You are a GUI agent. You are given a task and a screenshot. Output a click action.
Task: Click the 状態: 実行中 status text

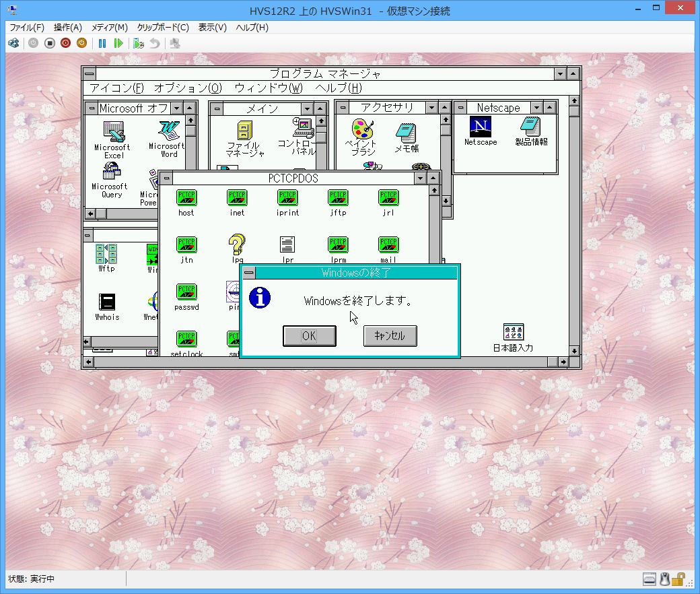pyautogui.click(x=31, y=579)
